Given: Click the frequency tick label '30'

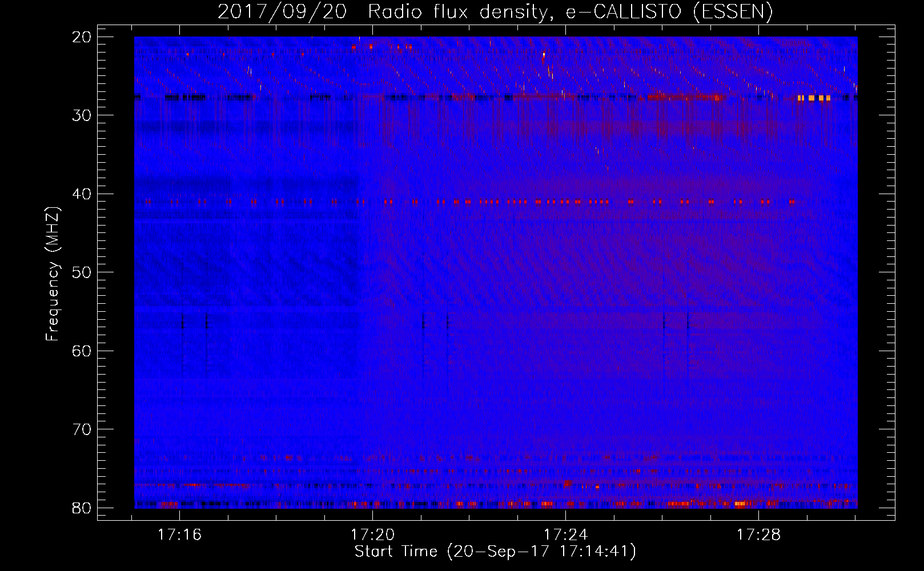Looking at the screenshot, I should [x=82, y=115].
